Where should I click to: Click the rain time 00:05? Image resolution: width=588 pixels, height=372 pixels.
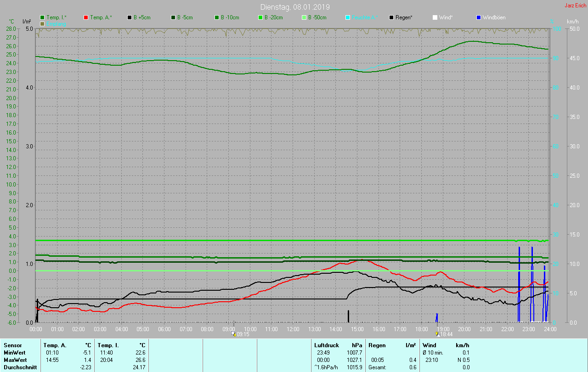[x=378, y=360]
